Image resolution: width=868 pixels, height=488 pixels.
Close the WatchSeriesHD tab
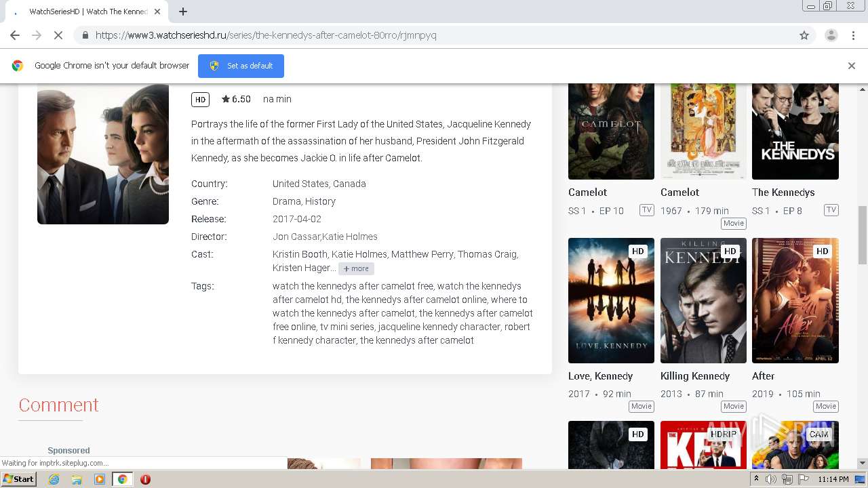pyautogui.click(x=157, y=12)
